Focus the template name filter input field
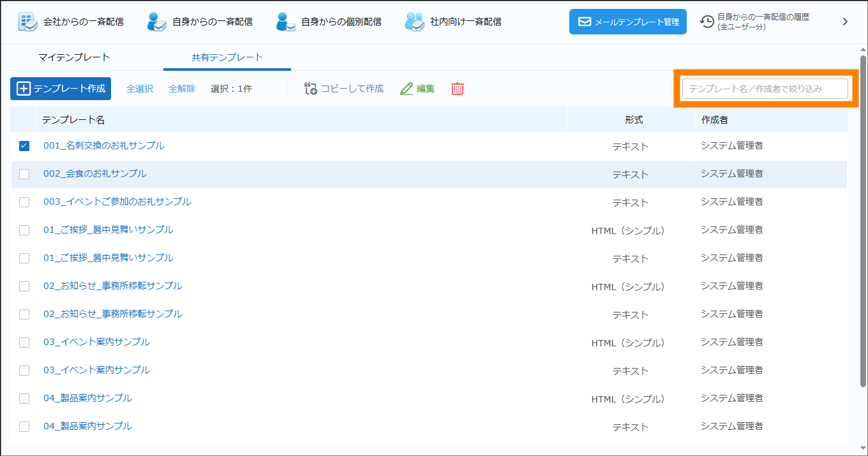868x456 pixels. pos(765,89)
